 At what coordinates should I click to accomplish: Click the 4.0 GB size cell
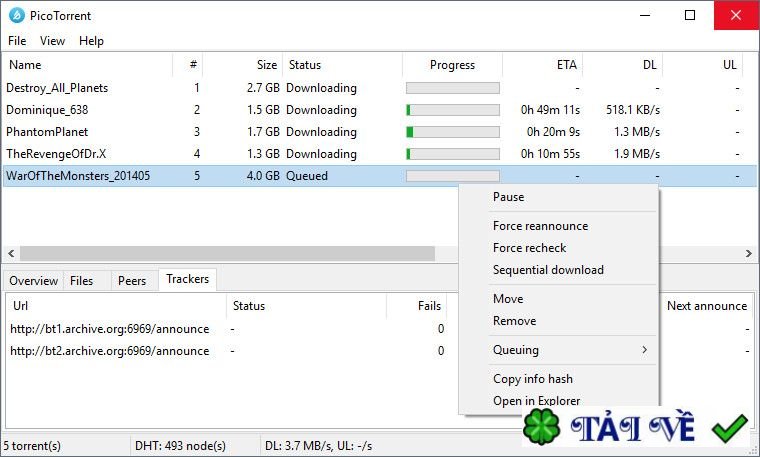click(263, 176)
